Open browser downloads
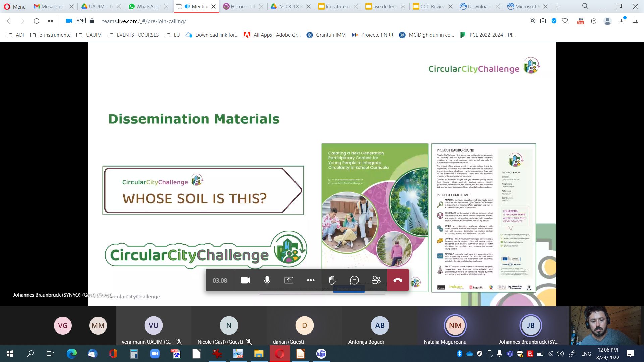Viewport: 644px width, 362px height. tap(622, 21)
